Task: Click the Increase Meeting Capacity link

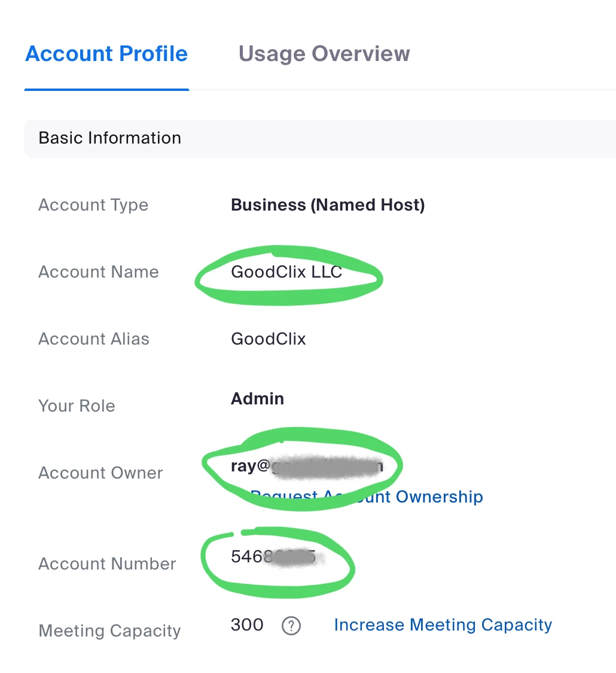Action: (443, 625)
